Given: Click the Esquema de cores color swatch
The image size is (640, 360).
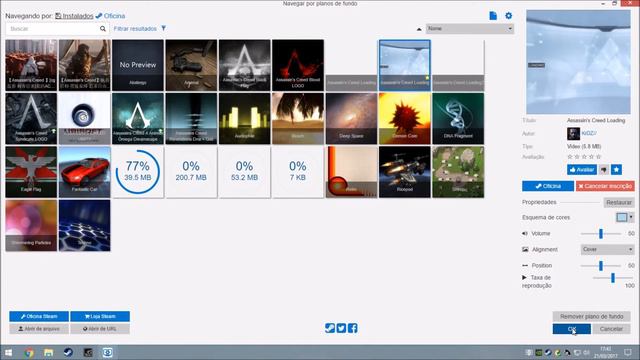Looking at the screenshot, I should point(622,218).
